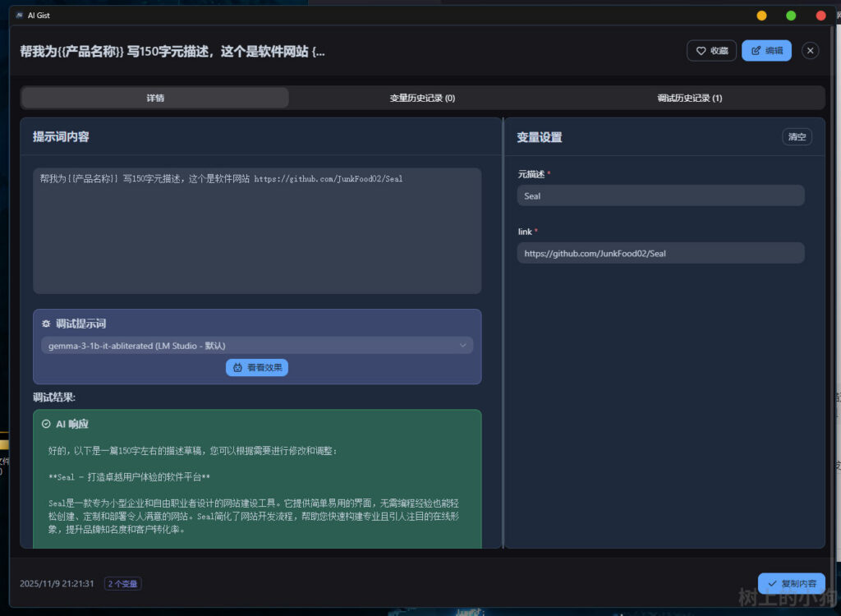Click the heart icon to favorite this prompt
The image size is (841, 616).
coord(701,51)
